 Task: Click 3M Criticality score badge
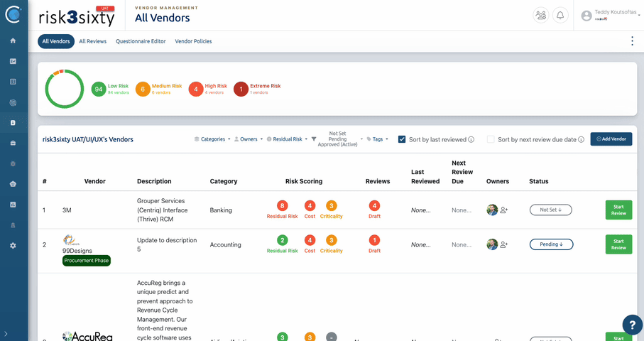click(332, 206)
